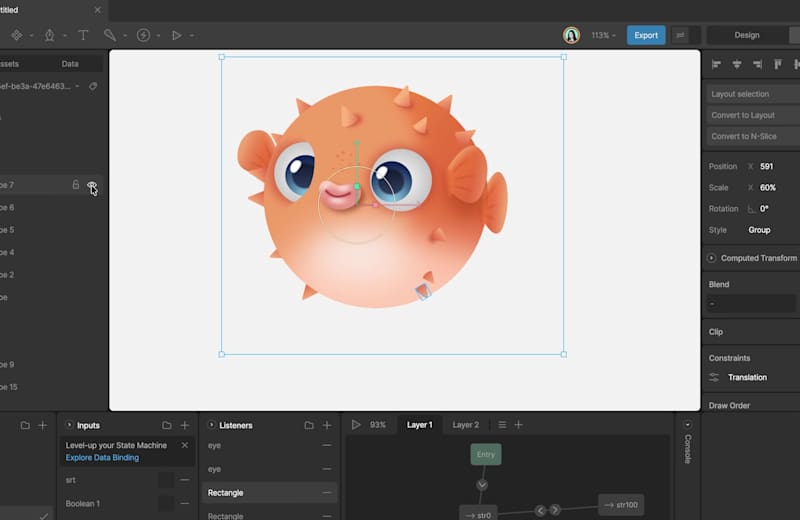The image size is (800, 520).
Task: Add a new input with the Inputs plus icon
Action: coord(185,425)
